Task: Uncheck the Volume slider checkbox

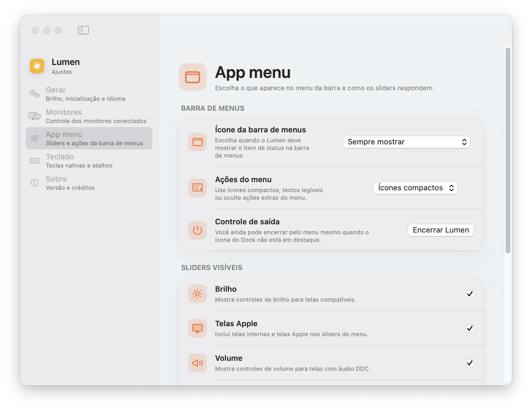Action: pos(470,363)
